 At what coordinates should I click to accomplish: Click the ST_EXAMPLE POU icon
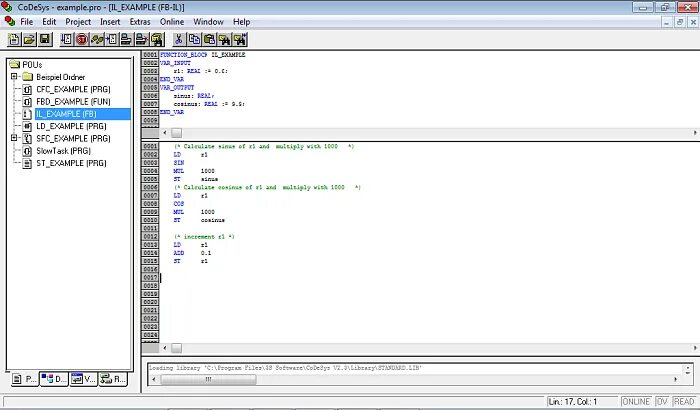pyautogui.click(x=27, y=163)
